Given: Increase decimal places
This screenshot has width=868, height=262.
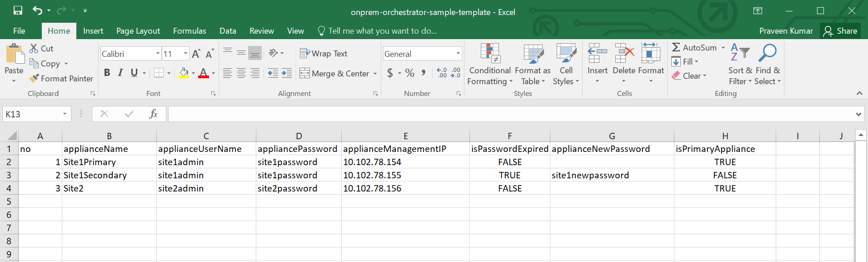Looking at the screenshot, I should point(442,73).
